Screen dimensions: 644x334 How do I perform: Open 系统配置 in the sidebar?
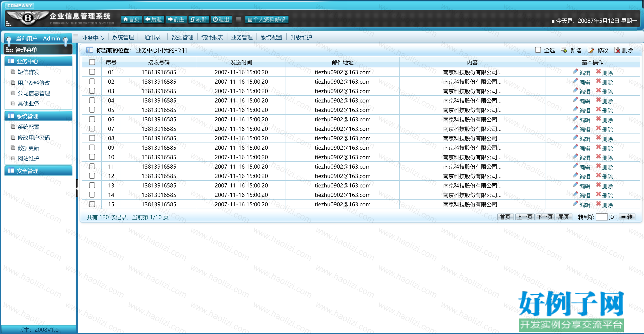point(28,127)
